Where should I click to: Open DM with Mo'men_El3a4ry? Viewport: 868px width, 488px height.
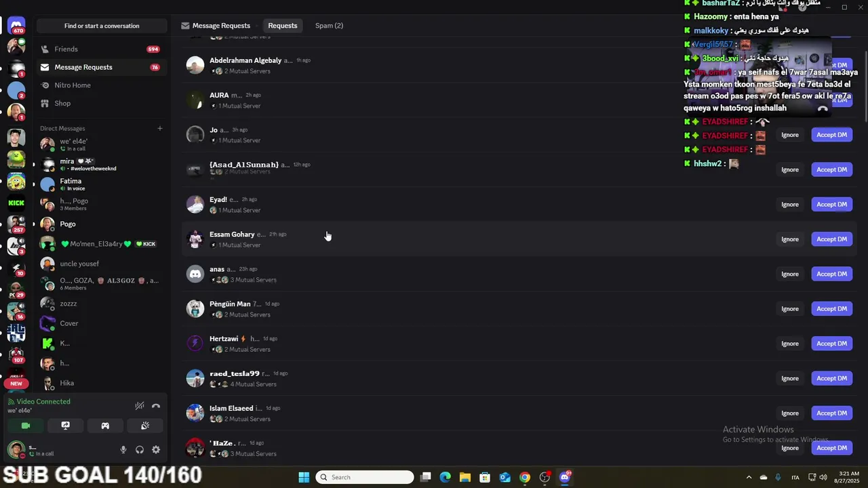point(100,244)
